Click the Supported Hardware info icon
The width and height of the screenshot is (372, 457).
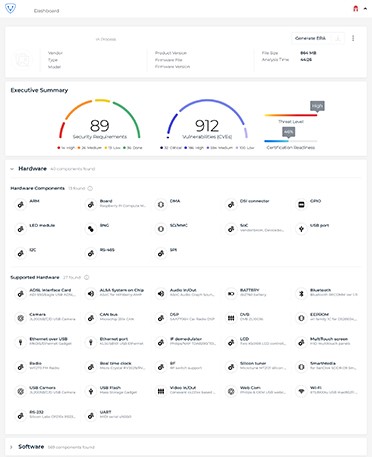(x=87, y=277)
